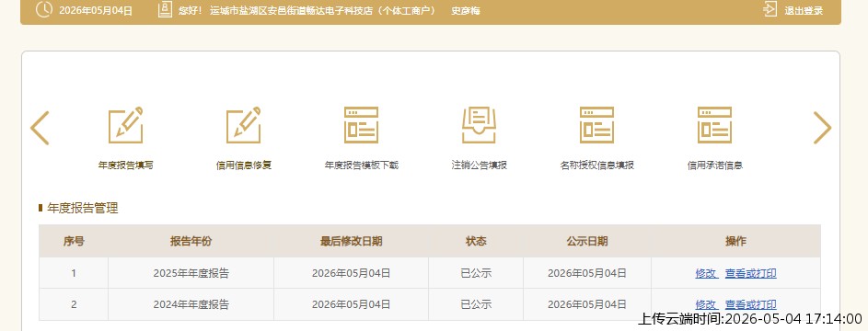Select the 年度报告模板下载 label

click(362, 165)
